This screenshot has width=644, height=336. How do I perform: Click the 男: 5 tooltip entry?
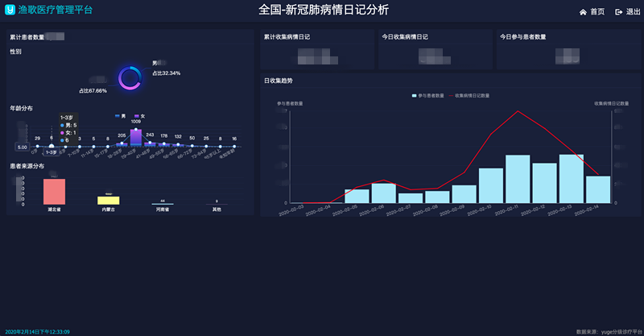pyautogui.click(x=68, y=125)
